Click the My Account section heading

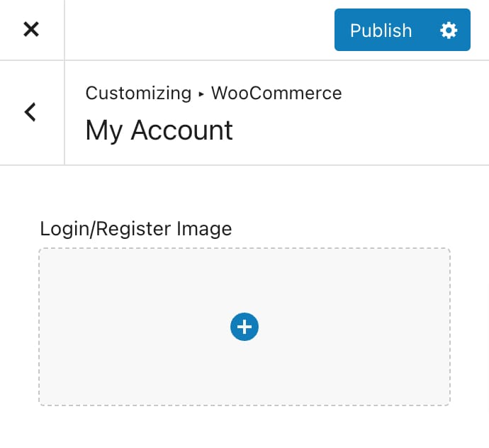click(159, 131)
